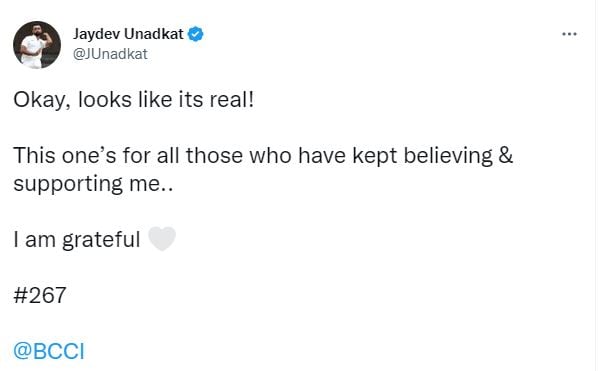This screenshot has width=598, height=371.
Task: Open the three-dot more options menu
Action: coord(569,34)
